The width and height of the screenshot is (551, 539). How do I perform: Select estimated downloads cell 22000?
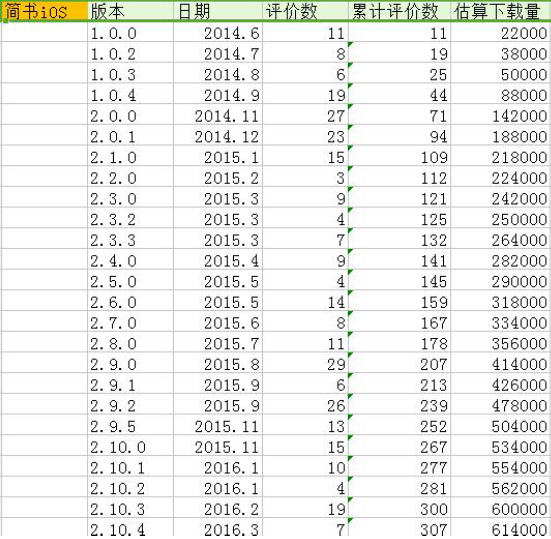500,33
